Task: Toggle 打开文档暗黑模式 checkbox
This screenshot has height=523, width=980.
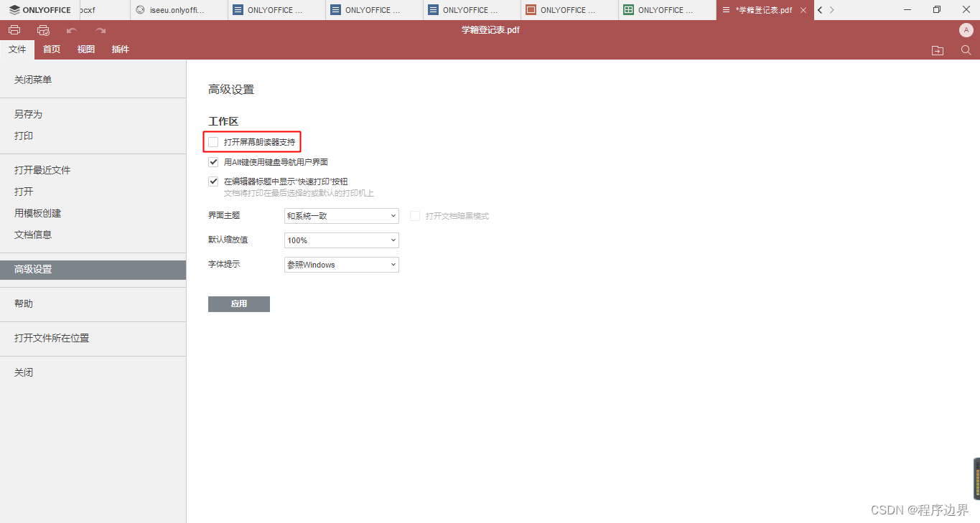Action: point(415,216)
